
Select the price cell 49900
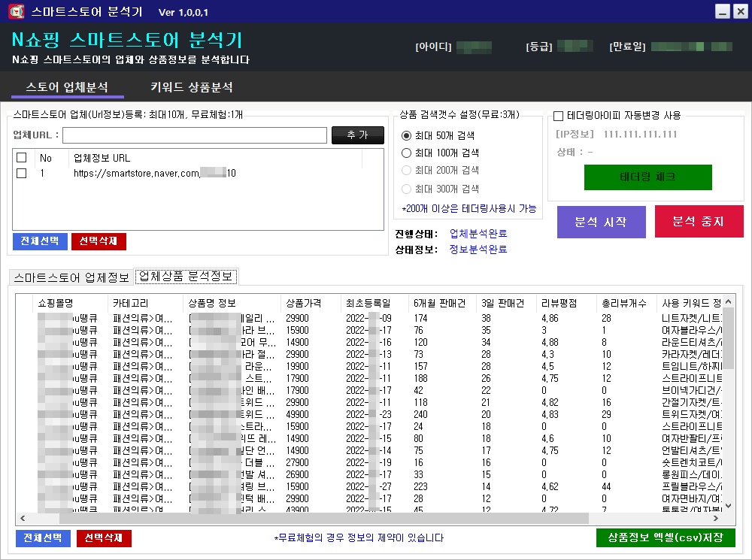[x=297, y=414]
